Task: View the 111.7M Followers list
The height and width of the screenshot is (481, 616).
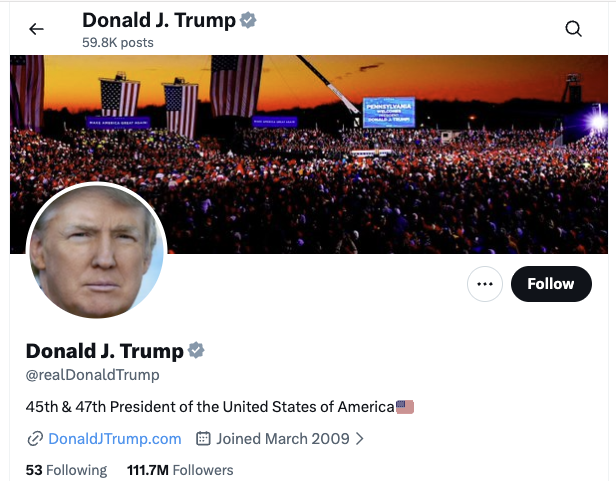Action: tap(180, 470)
